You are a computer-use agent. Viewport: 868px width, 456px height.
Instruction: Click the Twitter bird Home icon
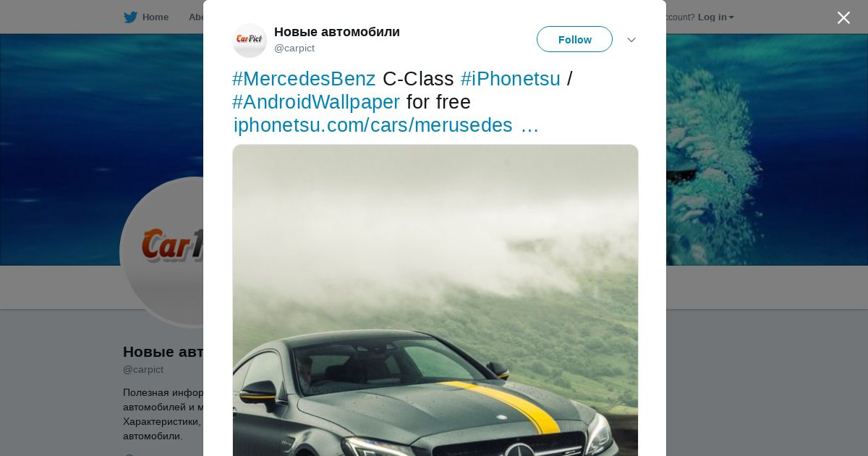tap(130, 17)
